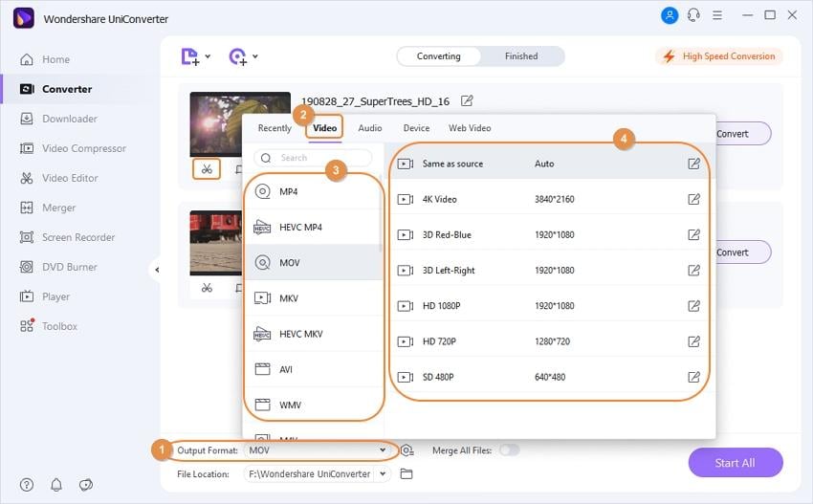
Task: Edit the Same as source preset
Action: [x=693, y=164]
